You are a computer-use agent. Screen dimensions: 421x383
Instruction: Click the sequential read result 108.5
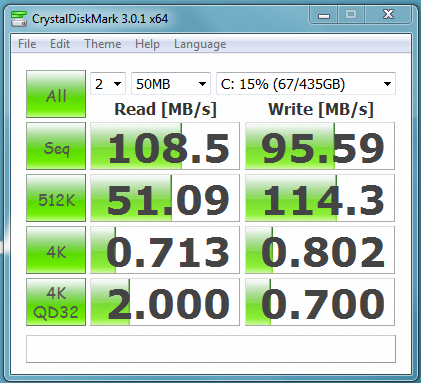pyautogui.click(x=165, y=146)
